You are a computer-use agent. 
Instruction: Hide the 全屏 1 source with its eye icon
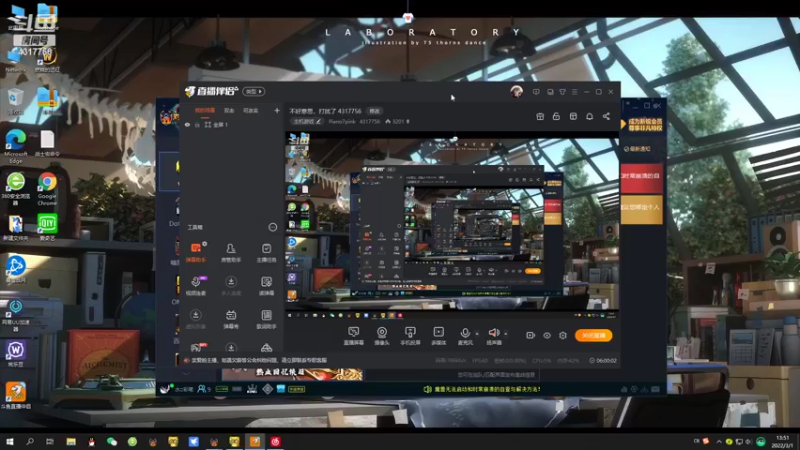coord(187,124)
